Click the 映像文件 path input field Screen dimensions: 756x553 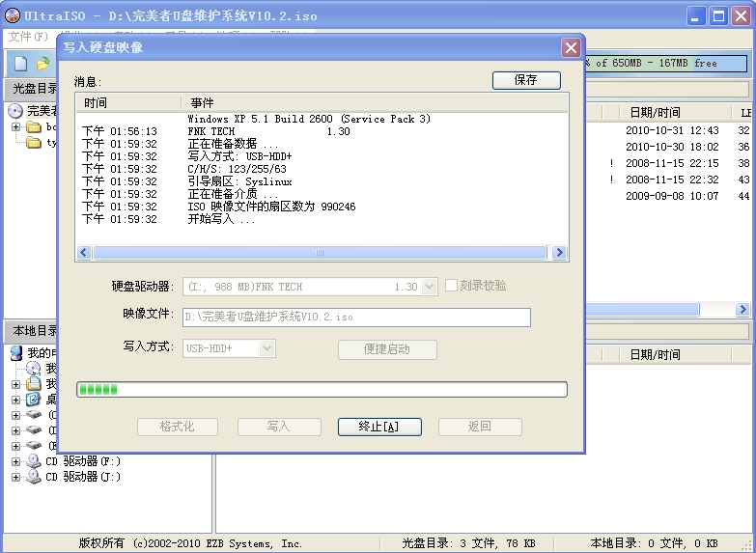pyautogui.click(x=356, y=317)
